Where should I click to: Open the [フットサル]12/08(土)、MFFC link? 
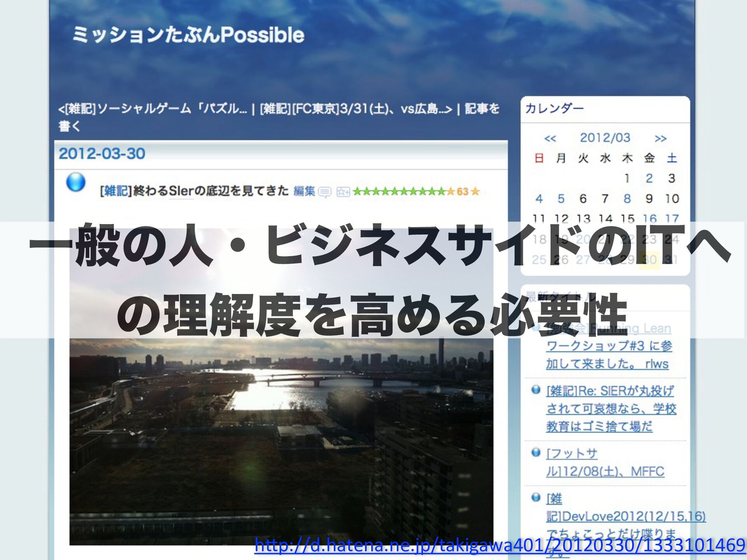[605, 462]
